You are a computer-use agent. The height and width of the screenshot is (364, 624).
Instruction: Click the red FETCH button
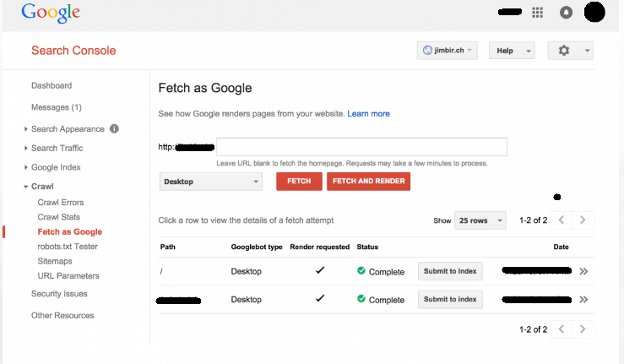299,182
